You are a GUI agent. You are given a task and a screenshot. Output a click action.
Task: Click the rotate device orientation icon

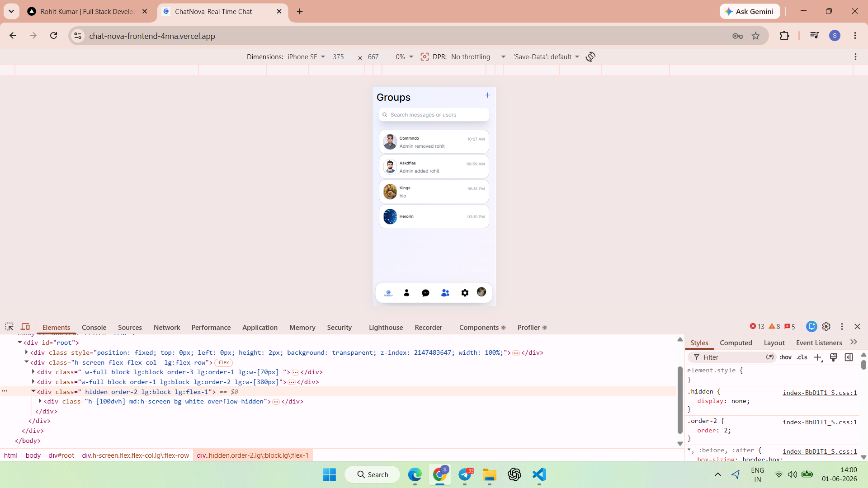click(590, 56)
